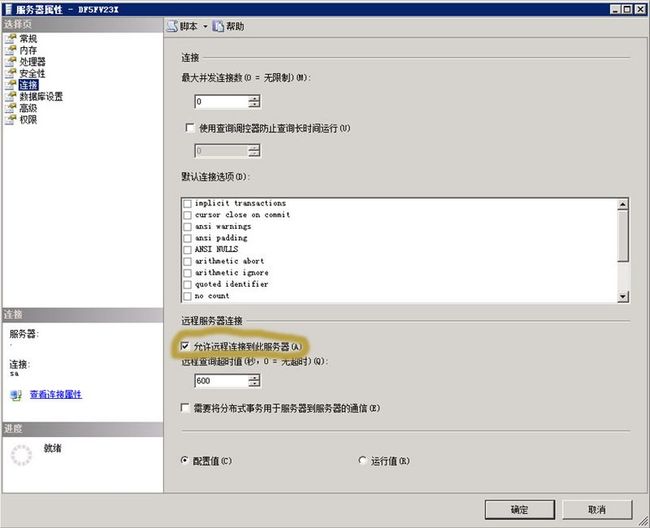Viewport: 650px width, 528px height.
Task: Click the remote query timeout field showing 600
Action: pos(221,381)
